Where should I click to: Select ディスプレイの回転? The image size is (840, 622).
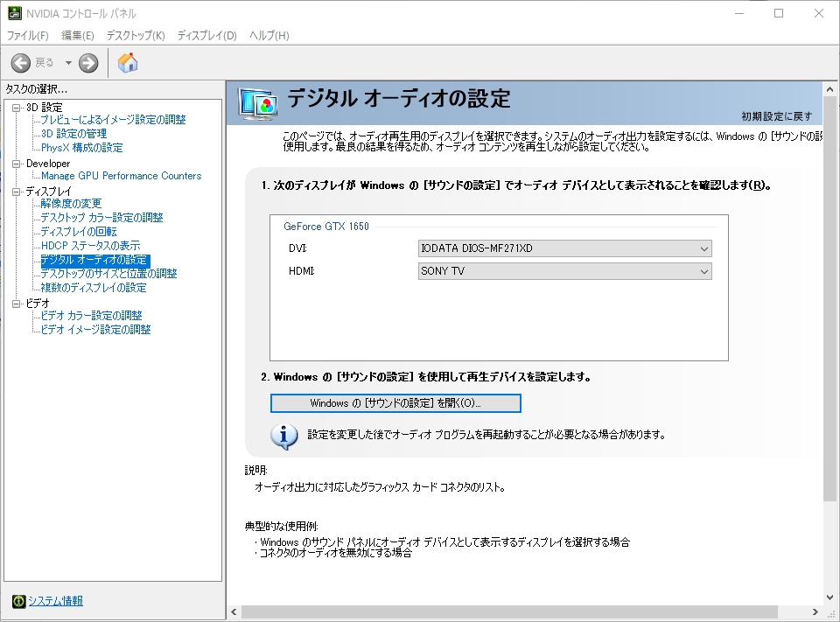point(79,232)
